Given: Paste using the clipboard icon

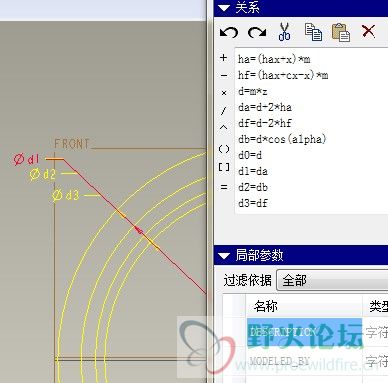Looking at the screenshot, I should (341, 32).
